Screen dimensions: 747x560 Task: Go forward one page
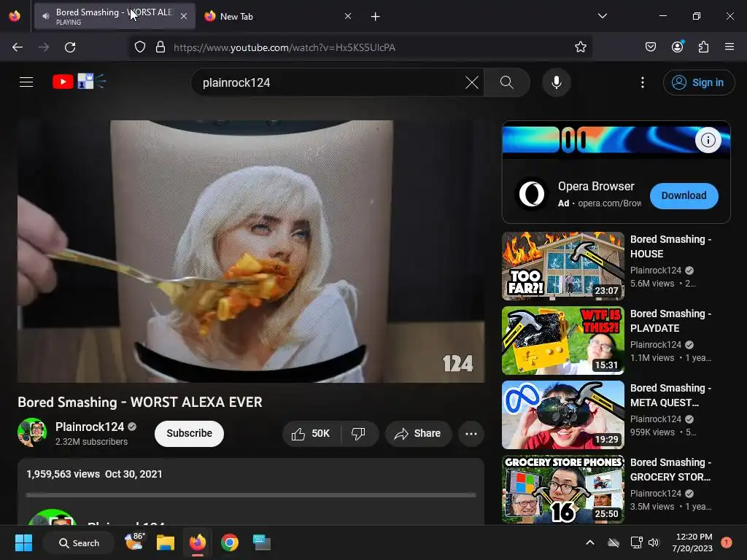click(44, 47)
